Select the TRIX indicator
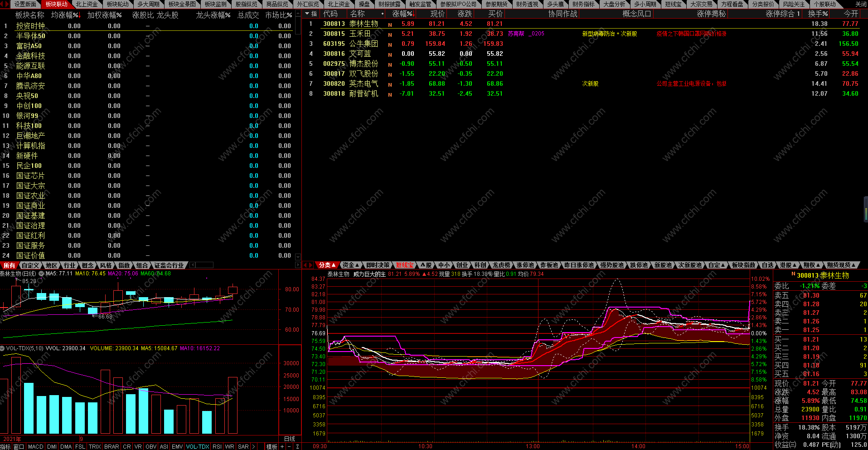The height and width of the screenshot is (450, 868). pyautogui.click(x=95, y=447)
